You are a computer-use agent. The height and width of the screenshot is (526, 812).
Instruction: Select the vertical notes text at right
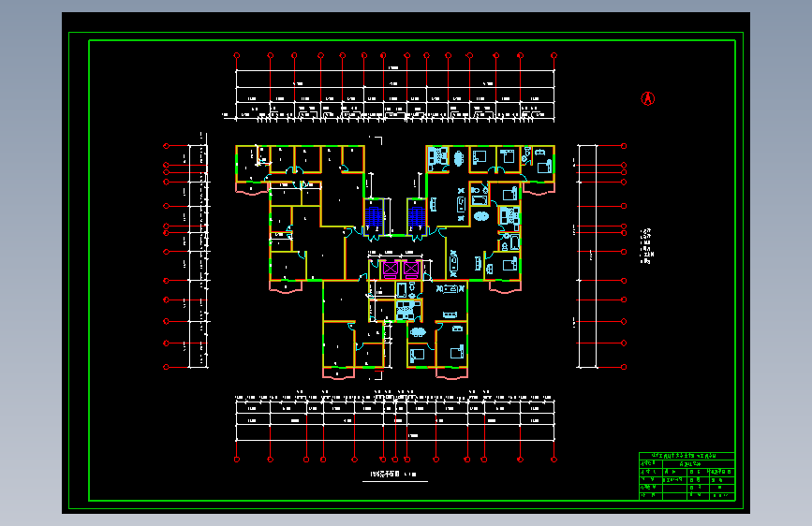click(647, 246)
